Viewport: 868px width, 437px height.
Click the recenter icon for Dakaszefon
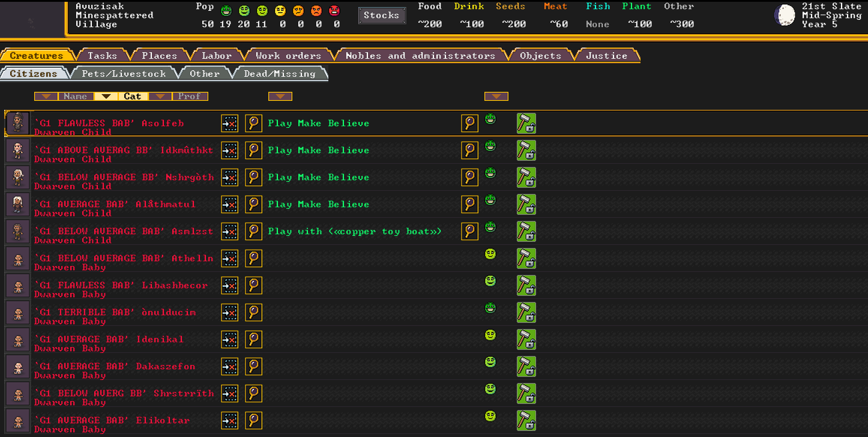(x=229, y=366)
